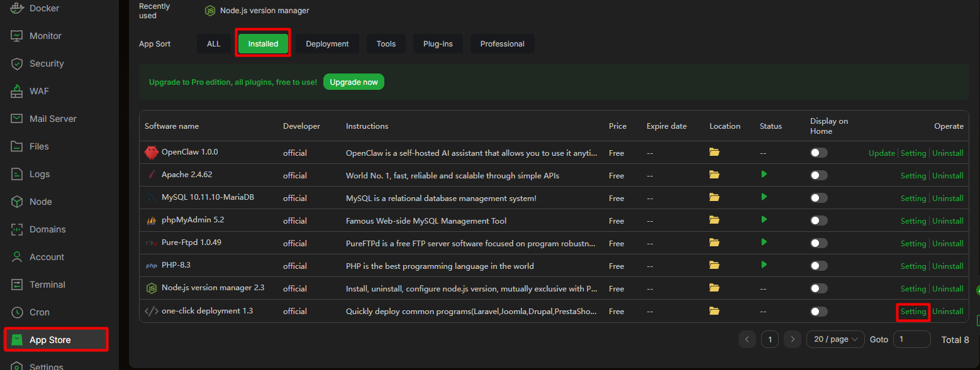The image size is (980, 370).
Task: Click the Upgrade now button
Action: [354, 82]
